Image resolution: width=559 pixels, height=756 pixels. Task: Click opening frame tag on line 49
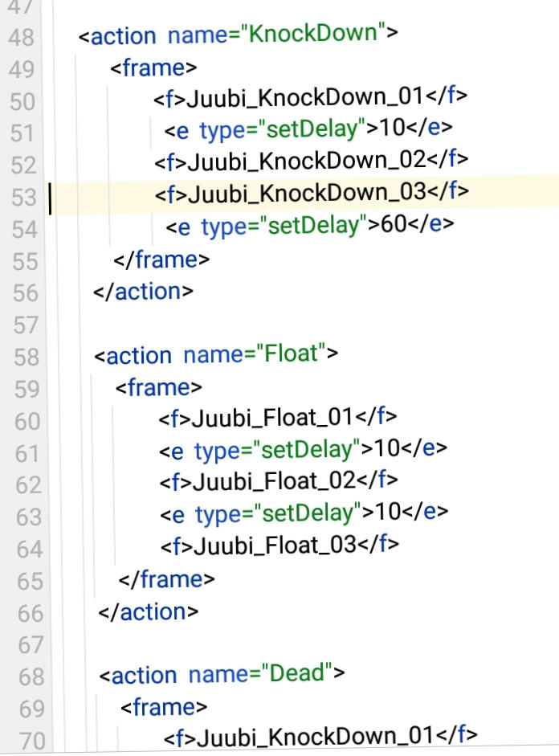pos(153,67)
